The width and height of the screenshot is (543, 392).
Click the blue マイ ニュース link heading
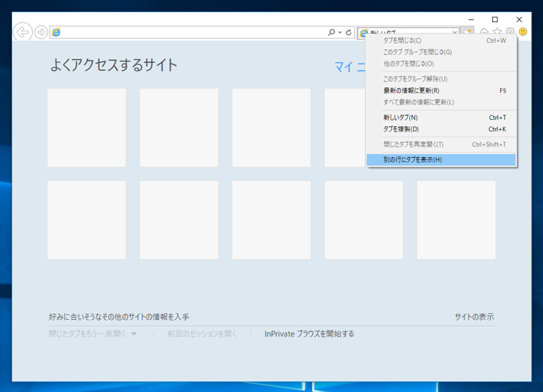tap(350, 67)
